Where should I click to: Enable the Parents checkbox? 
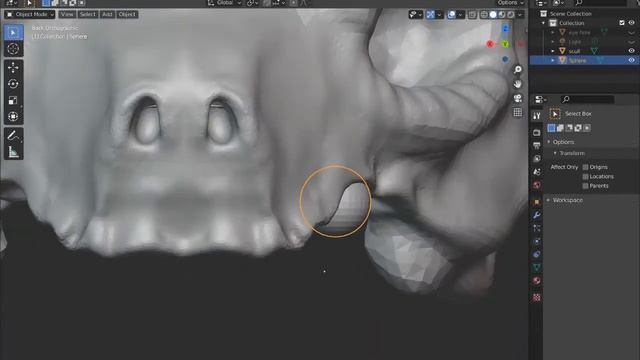pyautogui.click(x=585, y=186)
